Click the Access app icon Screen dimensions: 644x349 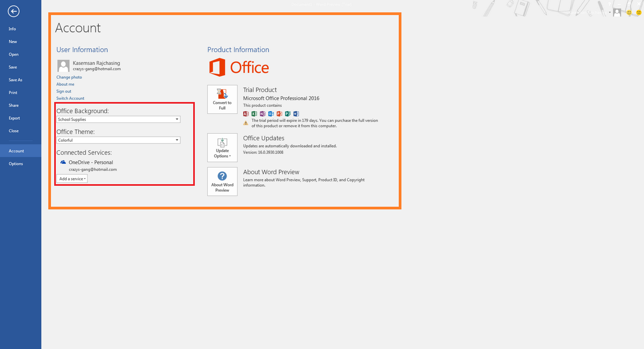pyautogui.click(x=246, y=114)
